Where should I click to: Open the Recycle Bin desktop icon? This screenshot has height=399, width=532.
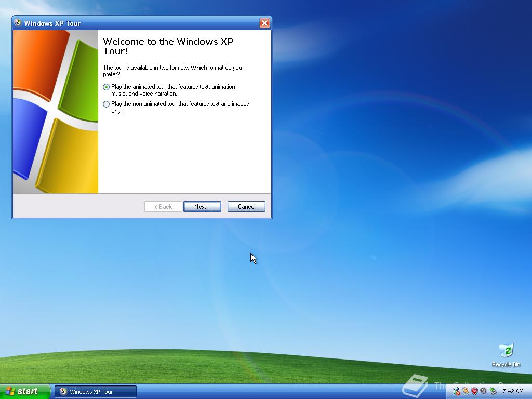point(506,355)
